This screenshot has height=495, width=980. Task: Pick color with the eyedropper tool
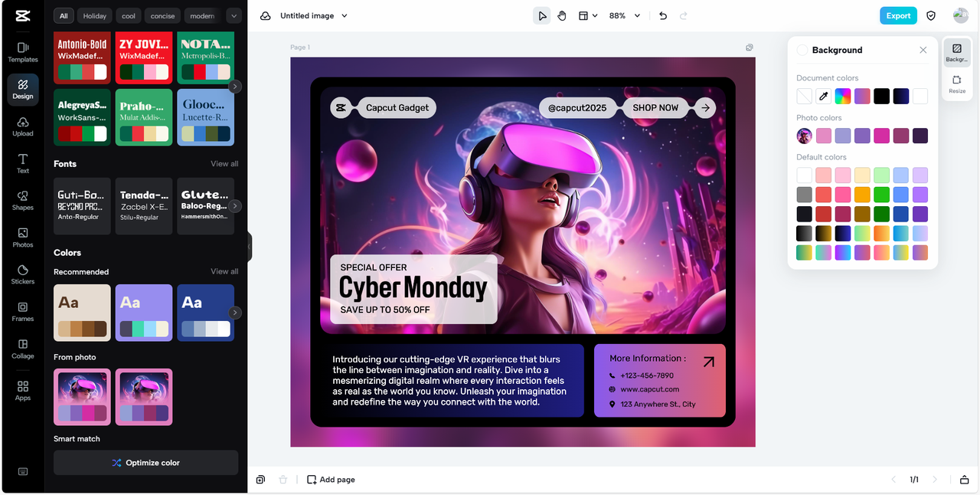(x=823, y=96)
